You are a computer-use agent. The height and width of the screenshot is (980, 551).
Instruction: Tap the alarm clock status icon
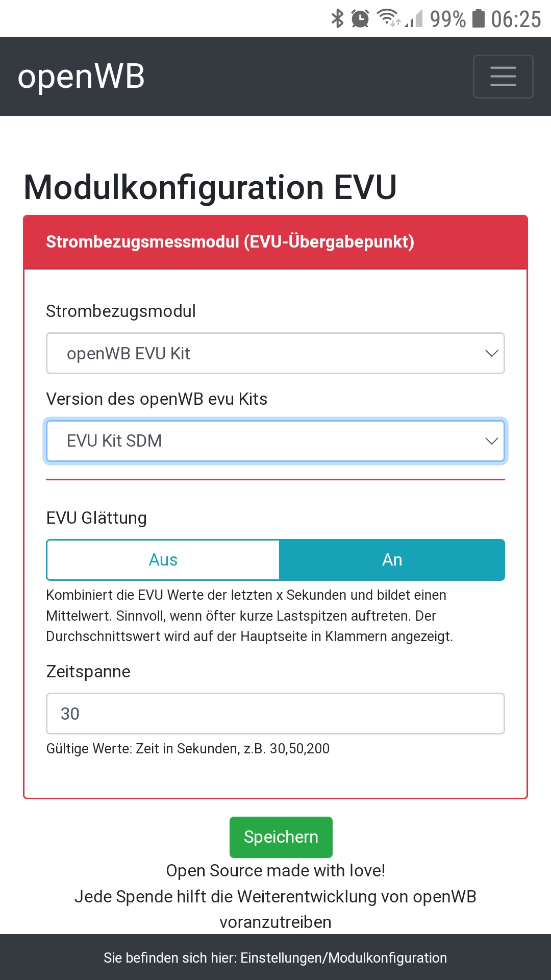(x=360, y=19)
